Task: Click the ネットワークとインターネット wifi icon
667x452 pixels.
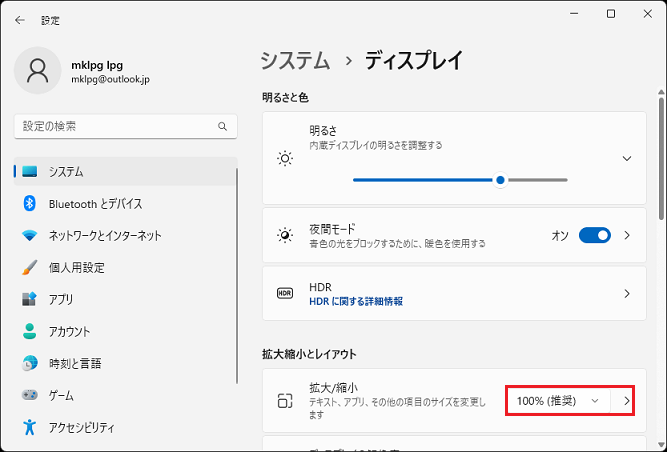Action: click(29, 236)
